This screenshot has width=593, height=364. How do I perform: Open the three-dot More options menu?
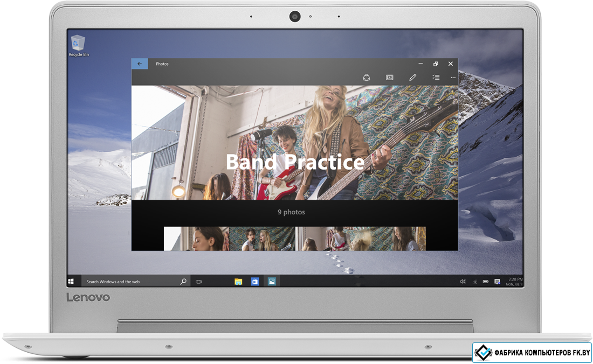453,78
